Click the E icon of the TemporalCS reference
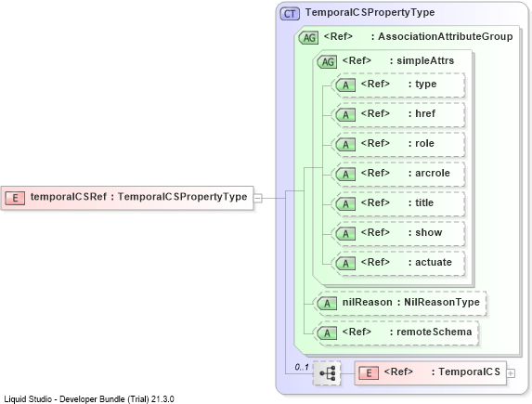Viewport: 532px width, 404px height. (369, 373)
